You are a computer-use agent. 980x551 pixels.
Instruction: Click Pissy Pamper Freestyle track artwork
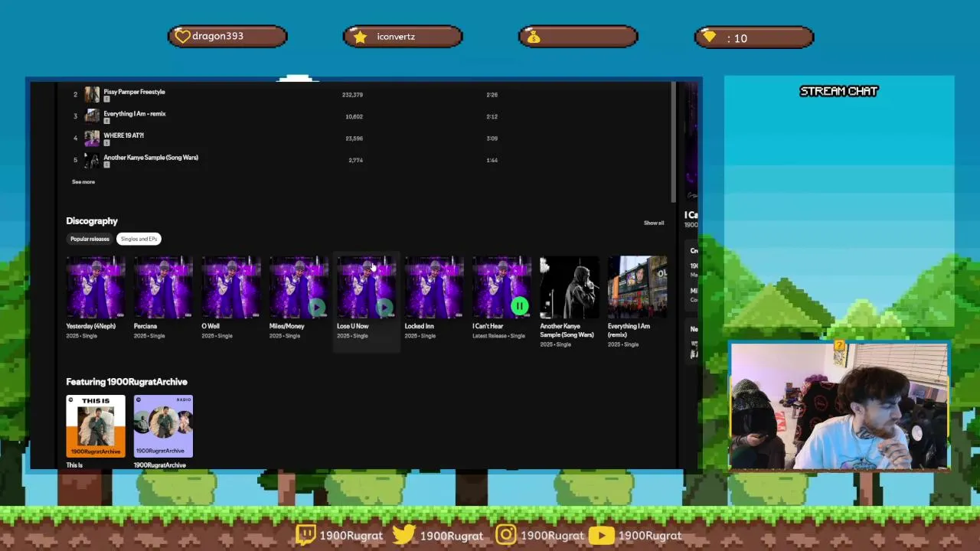coord(92,94)
